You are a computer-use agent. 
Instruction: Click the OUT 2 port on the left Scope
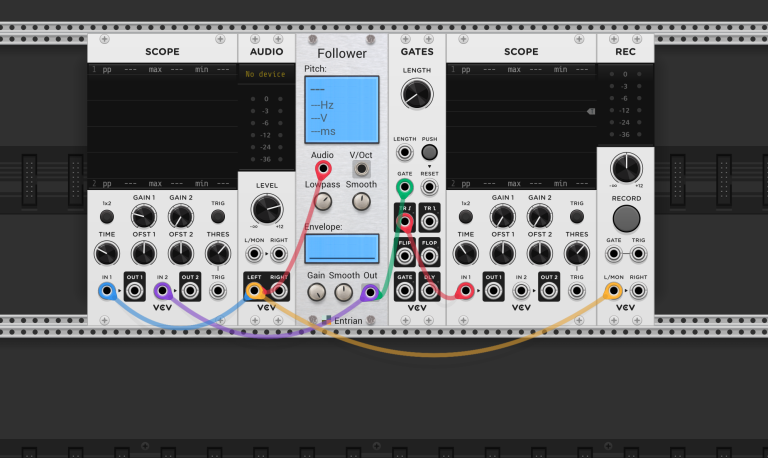pos(190,291)
